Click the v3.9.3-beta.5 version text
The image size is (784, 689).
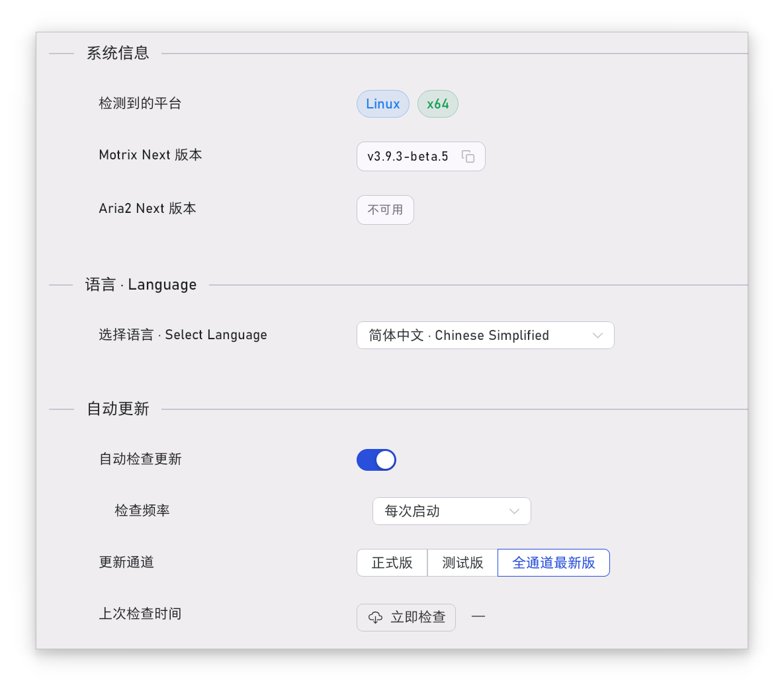(x=408, y=157)
